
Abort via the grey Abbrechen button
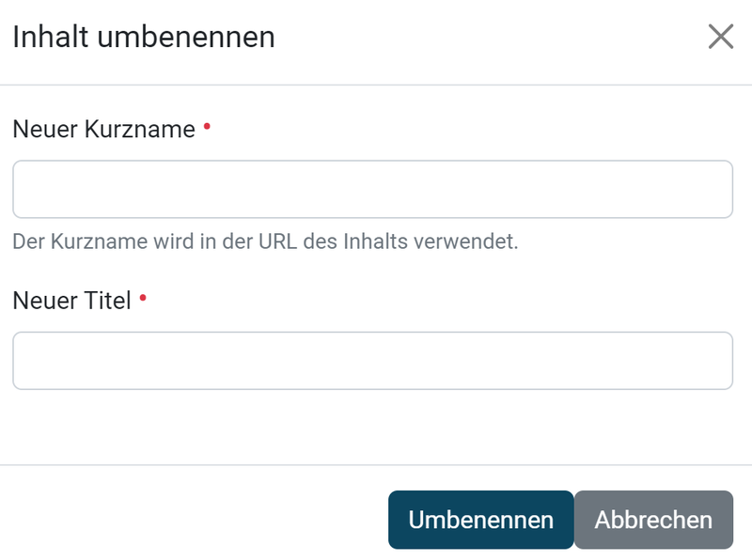tap(653, 520)
